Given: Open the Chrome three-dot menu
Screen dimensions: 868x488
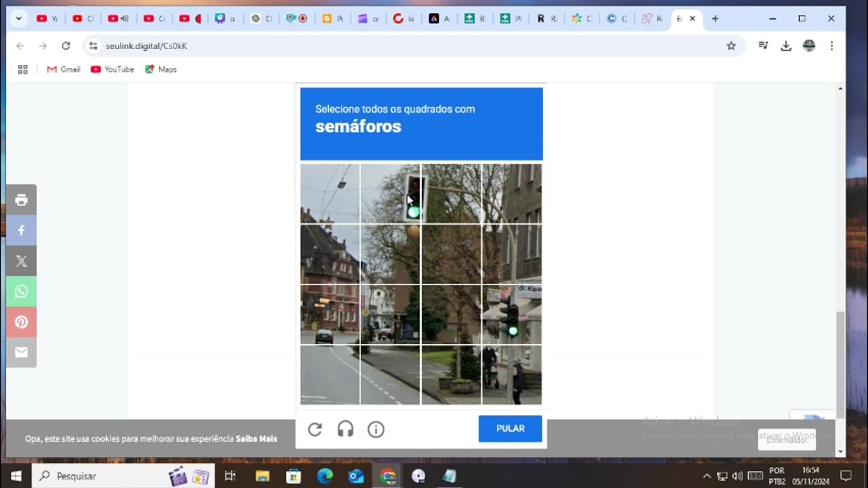Looking at the screenshot, I should point(831,45).
